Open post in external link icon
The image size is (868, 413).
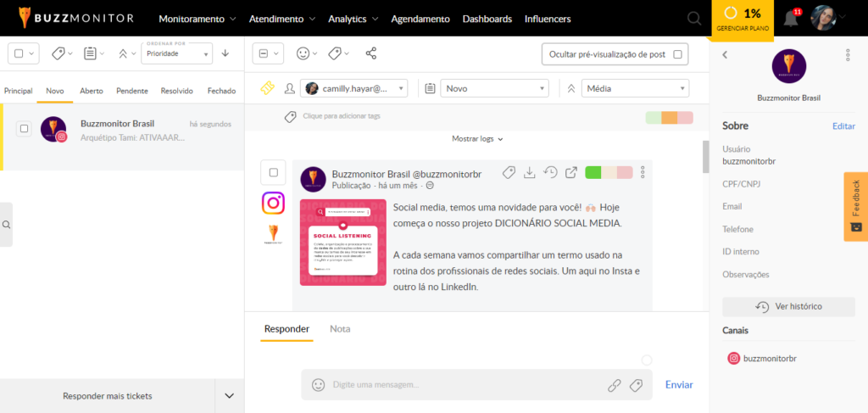pyautogui.click(x=571, y=173)
